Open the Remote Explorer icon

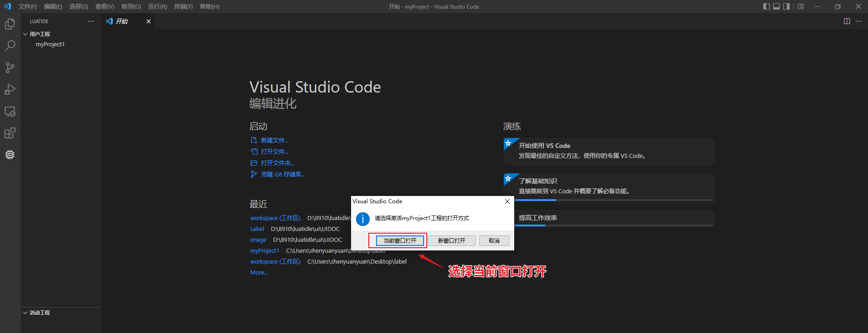10,111
